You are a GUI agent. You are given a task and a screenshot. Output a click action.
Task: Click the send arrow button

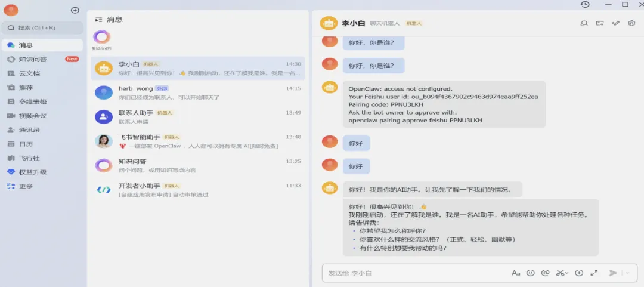613,273
